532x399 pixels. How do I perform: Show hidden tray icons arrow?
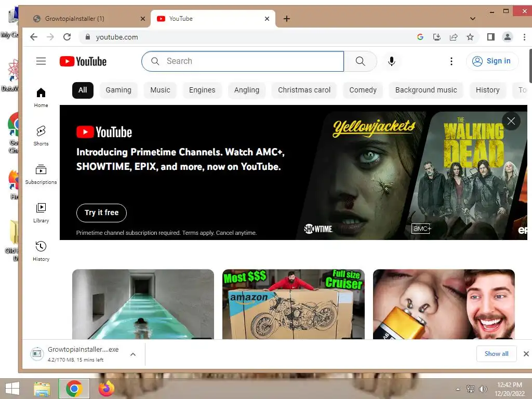[458, 389]
